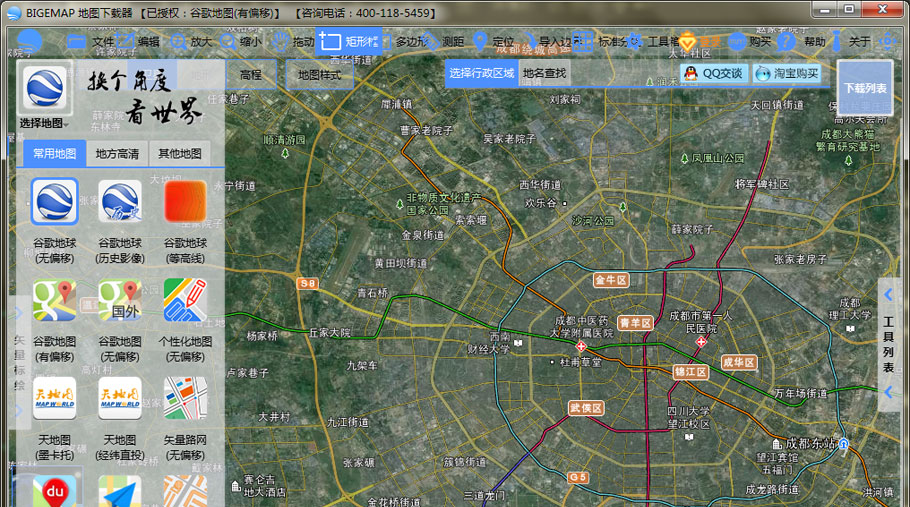Select the orange contour lines (等高线) map icon
The image size is (910, 507).
tap(185, 202)
